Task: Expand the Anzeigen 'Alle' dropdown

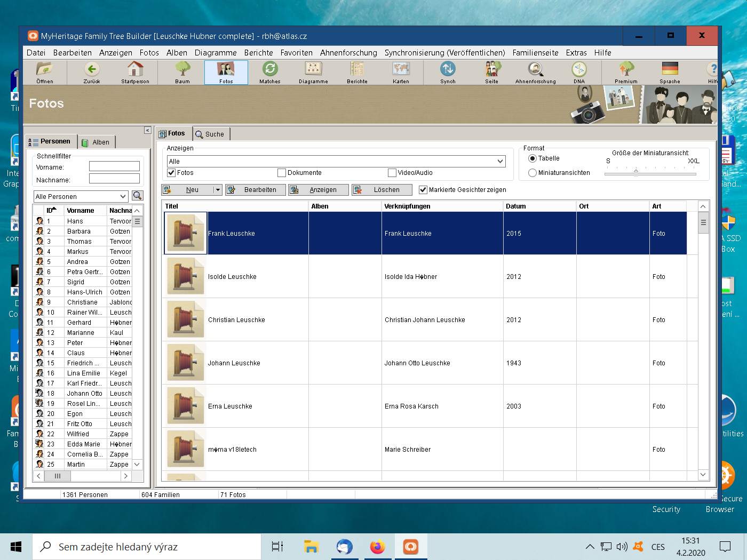Action: tap(500, 161)
